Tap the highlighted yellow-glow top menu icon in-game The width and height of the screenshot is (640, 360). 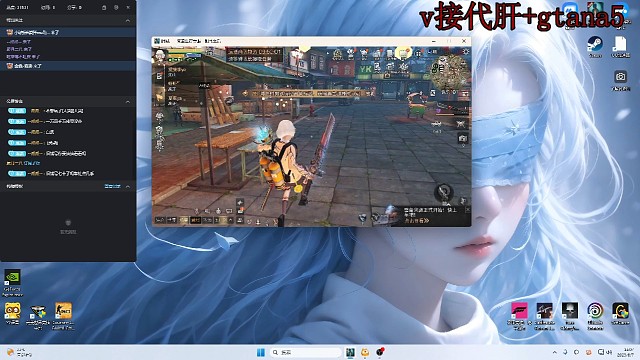[404, 53]
